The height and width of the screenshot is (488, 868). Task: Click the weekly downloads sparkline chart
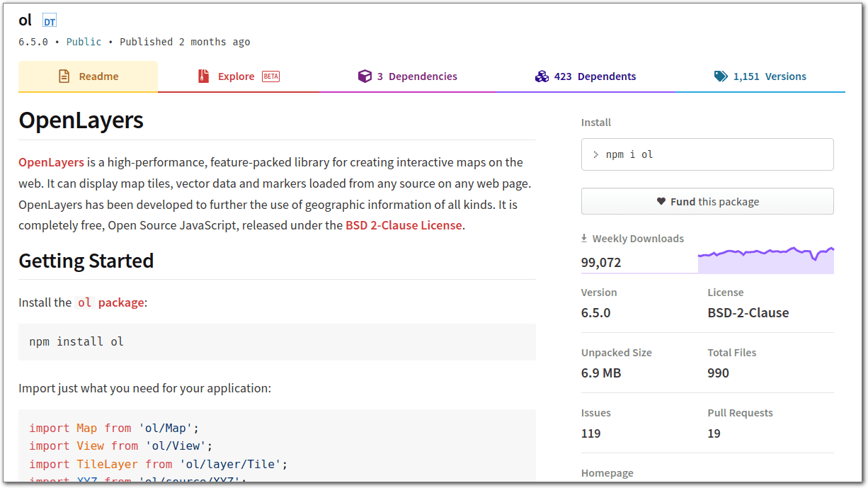point(765,260)
